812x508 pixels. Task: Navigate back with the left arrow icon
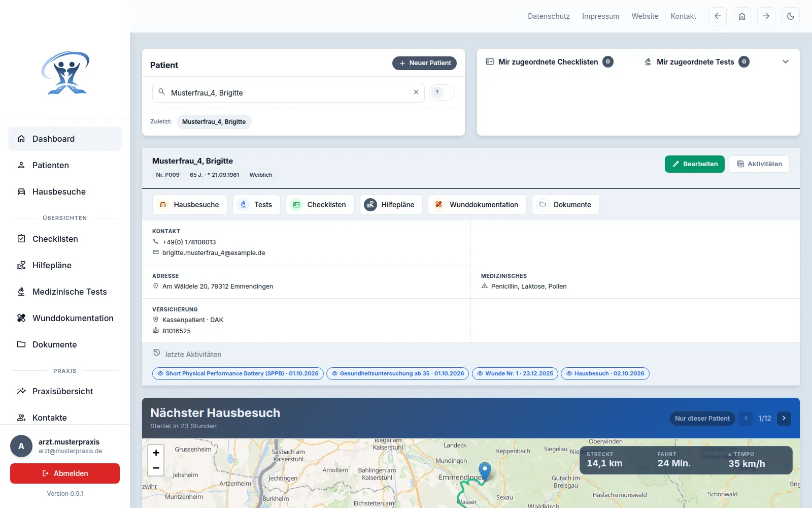coord(718,16)
